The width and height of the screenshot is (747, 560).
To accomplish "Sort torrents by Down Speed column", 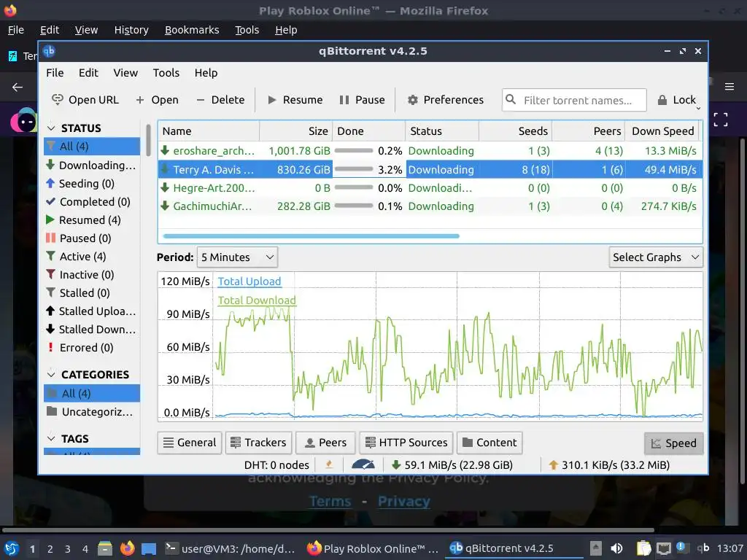I will 662,131.
